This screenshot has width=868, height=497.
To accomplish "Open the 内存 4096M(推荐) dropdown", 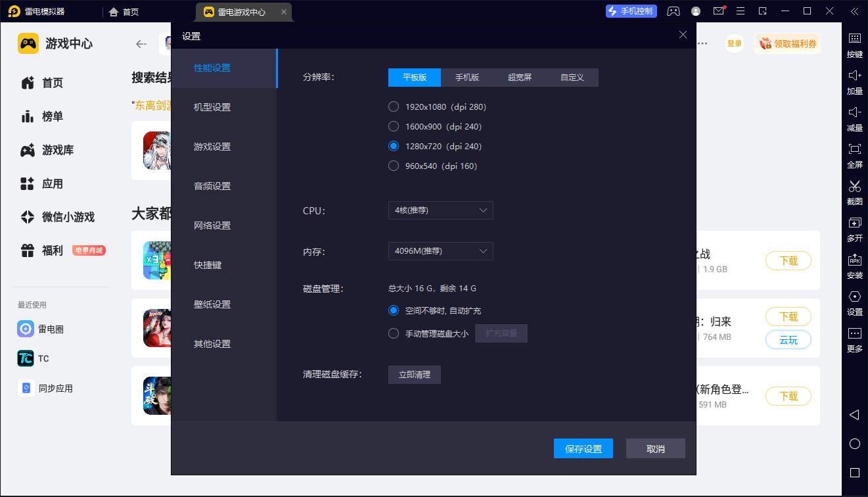I will tap(441, 251).
